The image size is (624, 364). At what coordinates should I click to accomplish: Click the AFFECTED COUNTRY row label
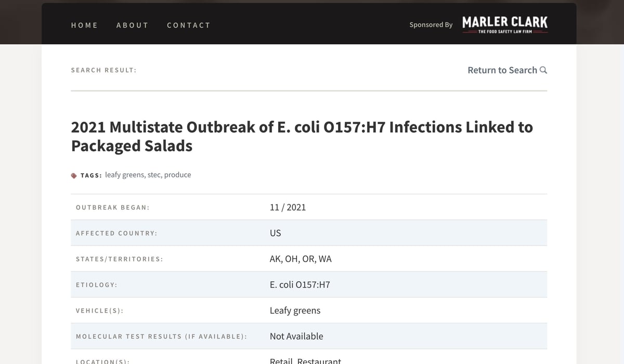(x=116, y=233)
